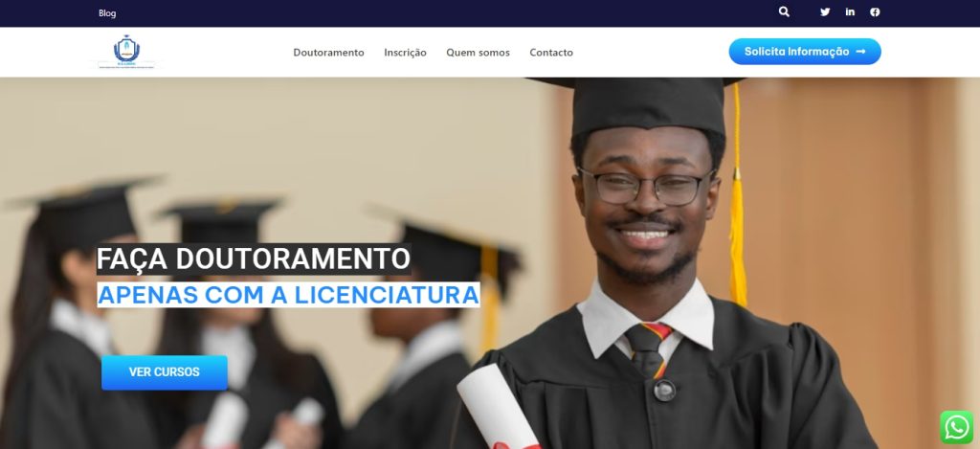Viewport: 980px width, 449px height.
Task: Click the rolled diploma with red ribbon
Action: pyautogui.click(x=499, y=408)
